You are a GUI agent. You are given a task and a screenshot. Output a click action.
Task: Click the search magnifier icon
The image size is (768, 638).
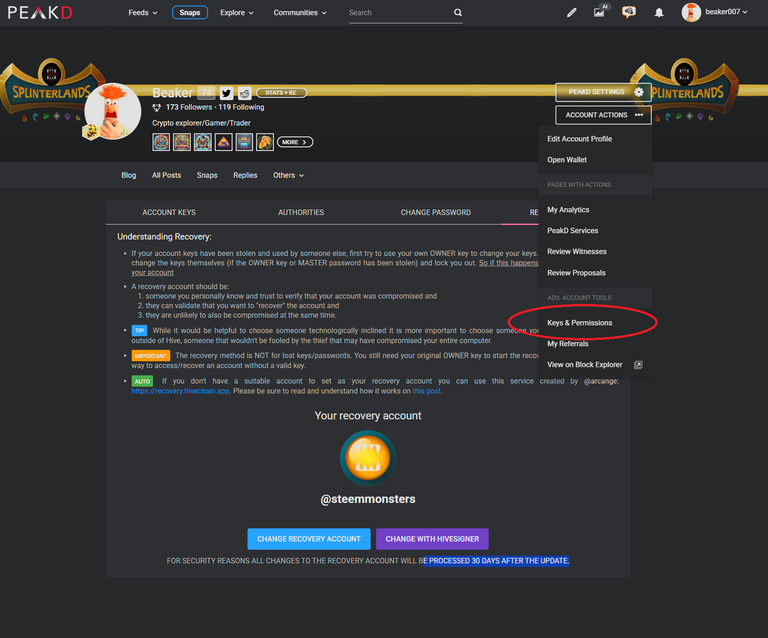tap(457, 13)
